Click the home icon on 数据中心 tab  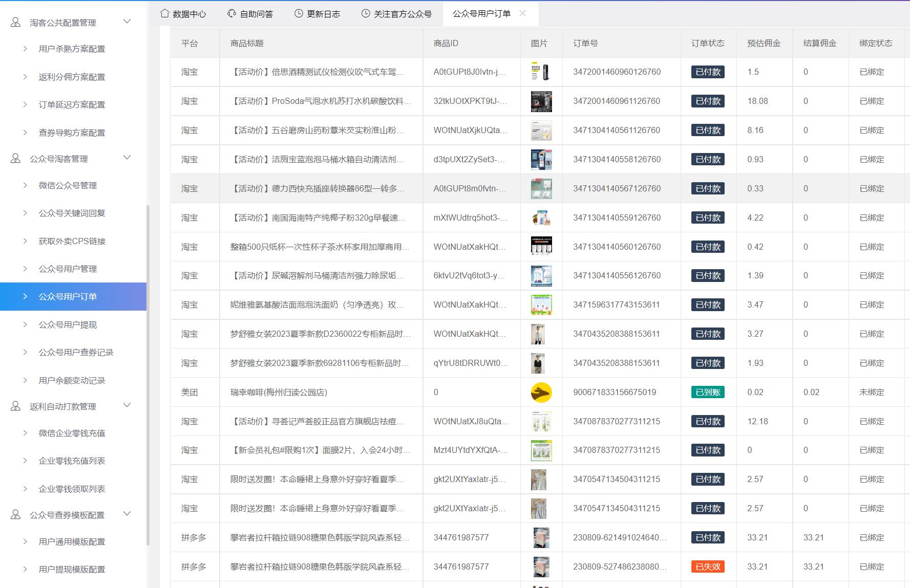[164, 13]
